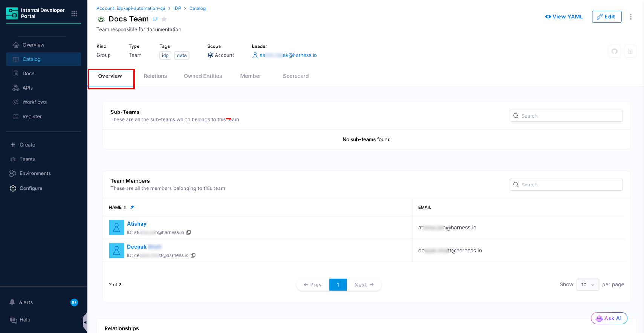The image size is (644, 333).
Task: Click the GitHub source icon
Action: (615, 51)
